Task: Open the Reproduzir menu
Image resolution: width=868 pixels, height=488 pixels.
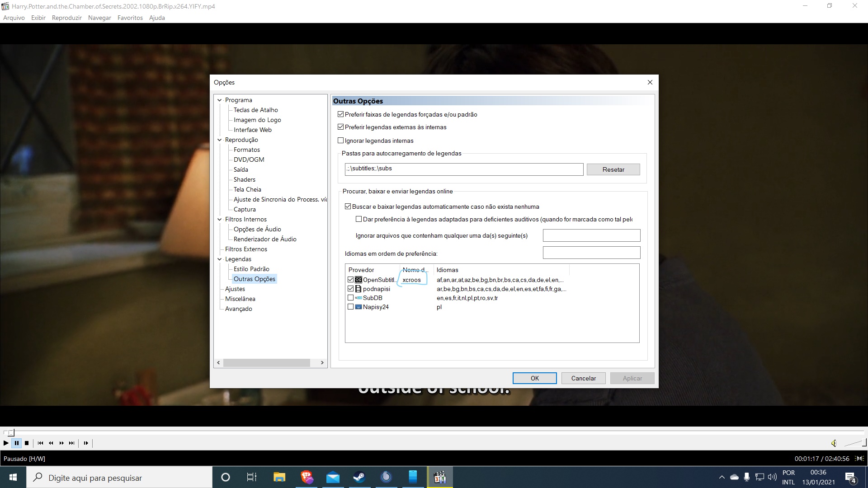Action: click(66, 18)
